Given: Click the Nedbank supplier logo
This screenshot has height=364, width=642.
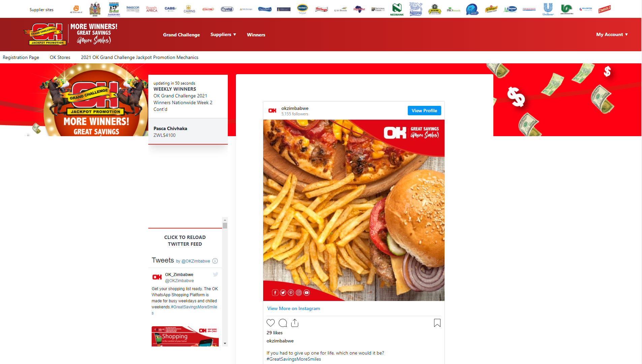Looking at the screenshot, I should (397, 9).
